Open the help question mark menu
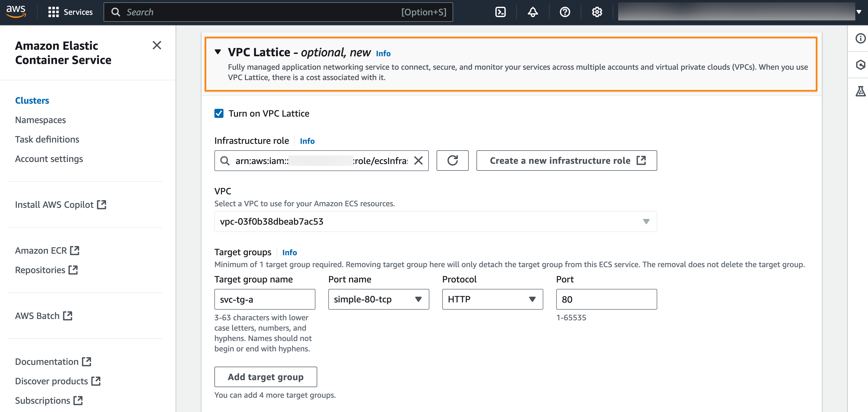The width and height of the screenshot is (868, 412). pyautogui.click(x=565, y=12)
